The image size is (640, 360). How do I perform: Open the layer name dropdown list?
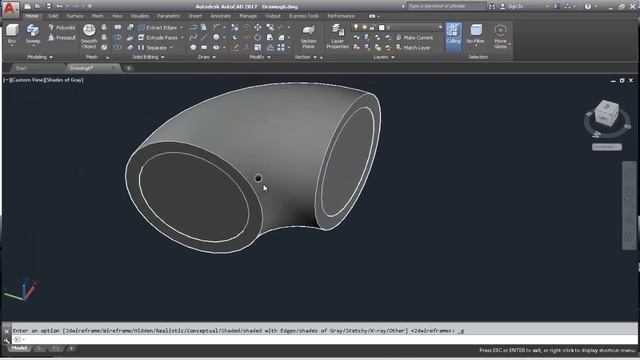[440, 27]
